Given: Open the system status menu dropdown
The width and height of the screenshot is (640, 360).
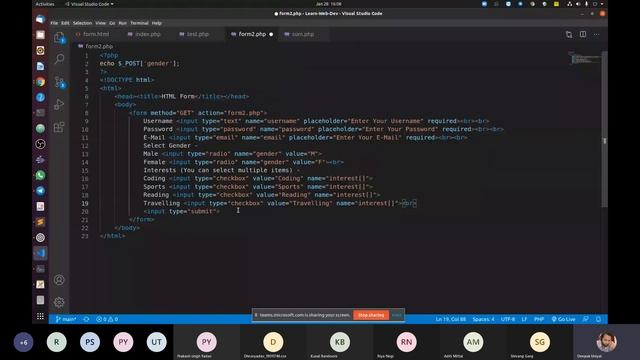Looking at the screenshot, I should click(x=586, y=4).
